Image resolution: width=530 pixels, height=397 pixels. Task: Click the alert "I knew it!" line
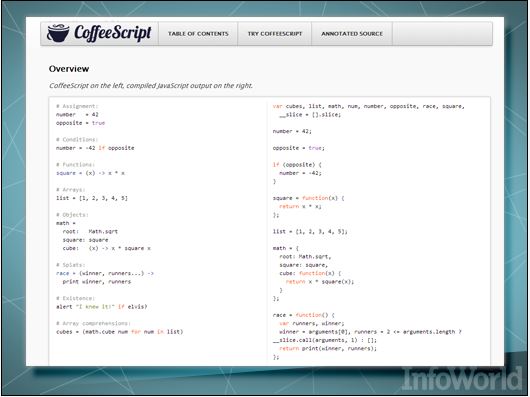(101, 306)
